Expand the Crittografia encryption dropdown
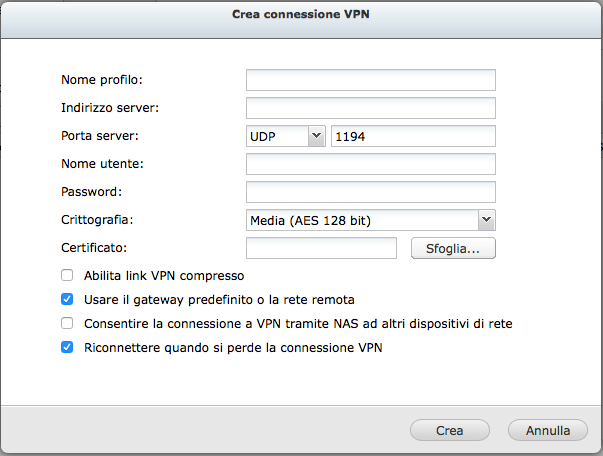 pyautogui.click(x=370, y=220)
